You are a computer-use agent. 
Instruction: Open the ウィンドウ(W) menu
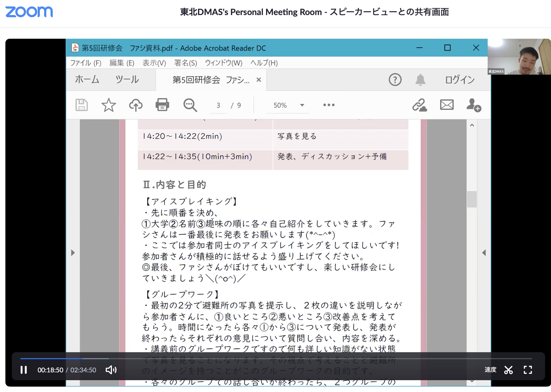tap(224, 63)
